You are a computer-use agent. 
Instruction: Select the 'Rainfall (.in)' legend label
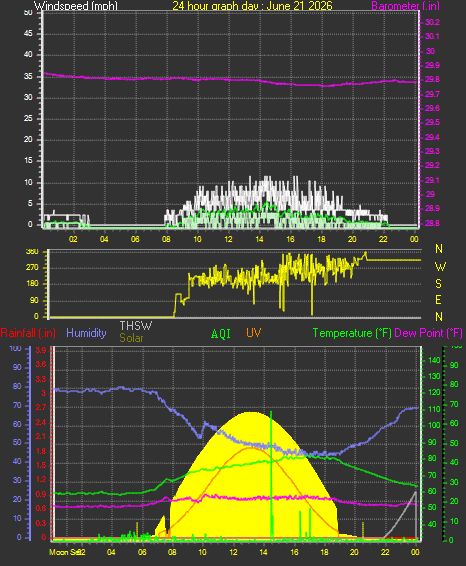[28, 333]
